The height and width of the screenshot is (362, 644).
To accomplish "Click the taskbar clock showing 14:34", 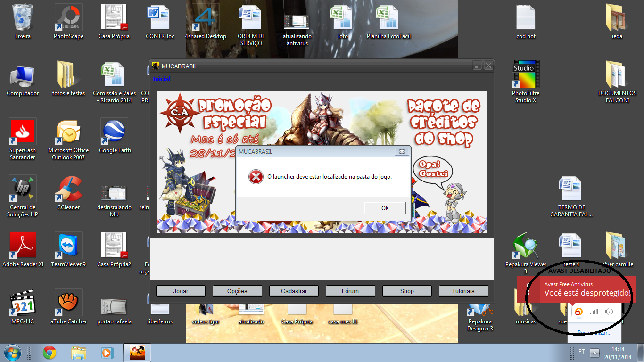I will [x=619, y=353].
